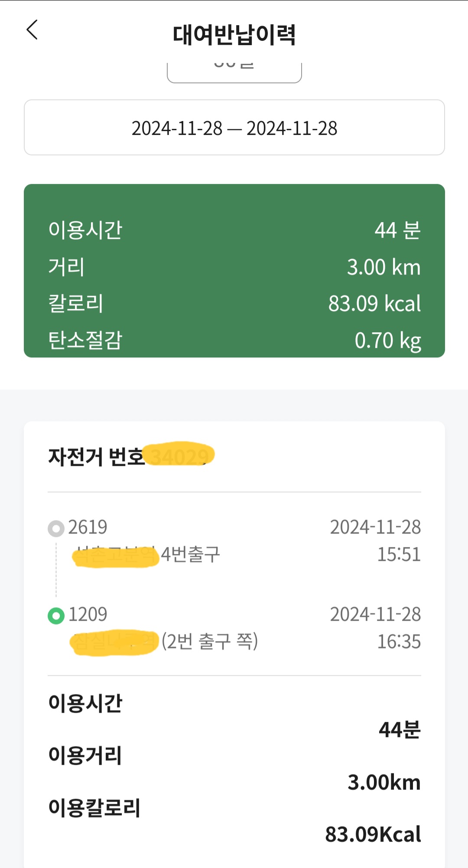Select return station number 1209
468x868 pixels.
coord(88,615)
